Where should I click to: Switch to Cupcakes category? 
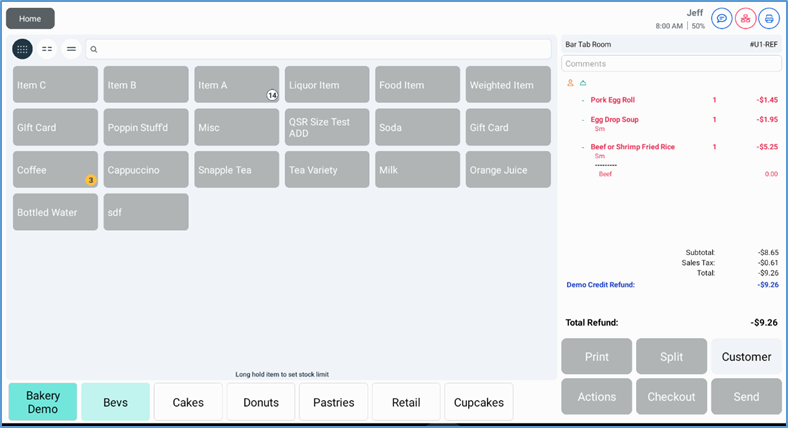tap(478, 402)
